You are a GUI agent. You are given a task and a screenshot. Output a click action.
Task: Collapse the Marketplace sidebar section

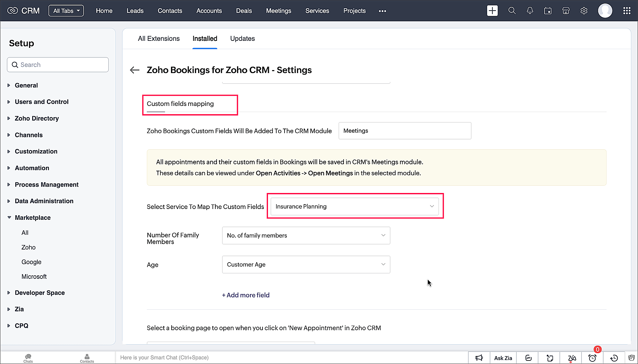pos(33,218)
